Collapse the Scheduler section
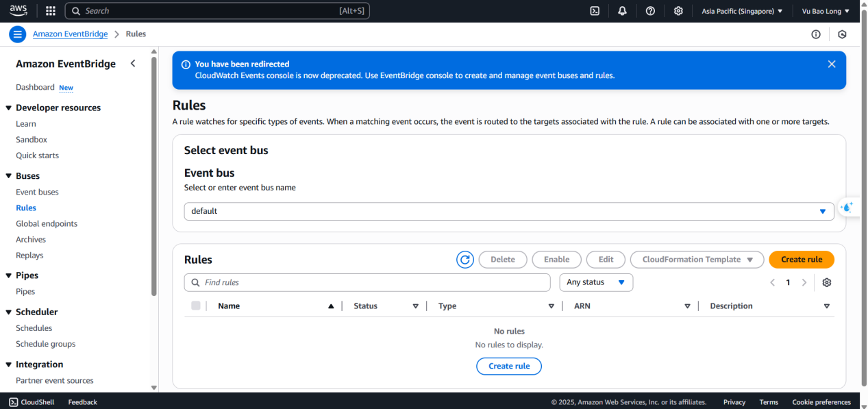The image size is (868, 409). coord(9,312)
